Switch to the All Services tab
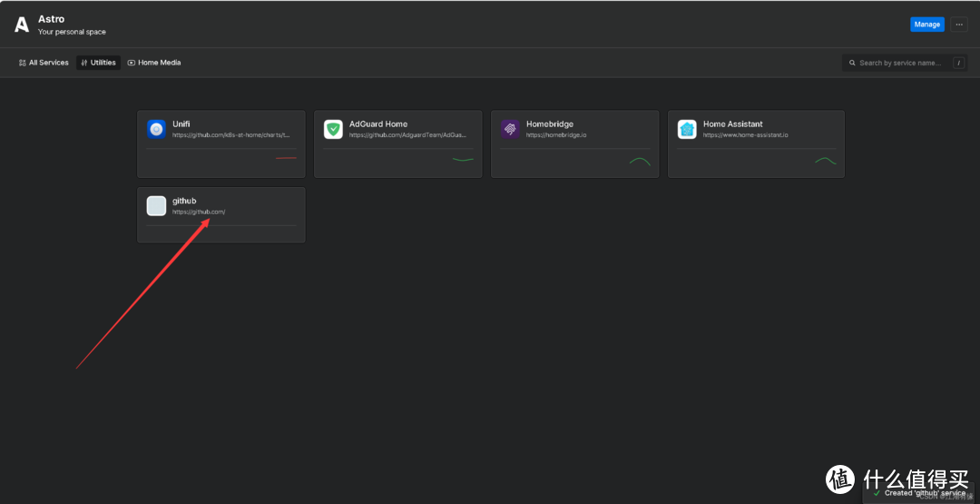This screenshot has width=980, height=504. coord(44,63)
